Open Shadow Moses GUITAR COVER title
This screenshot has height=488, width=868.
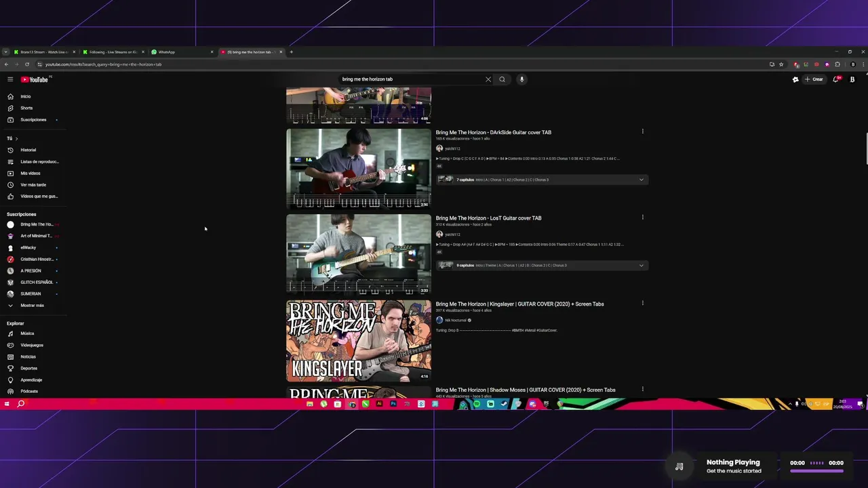(x=526, y=390)
